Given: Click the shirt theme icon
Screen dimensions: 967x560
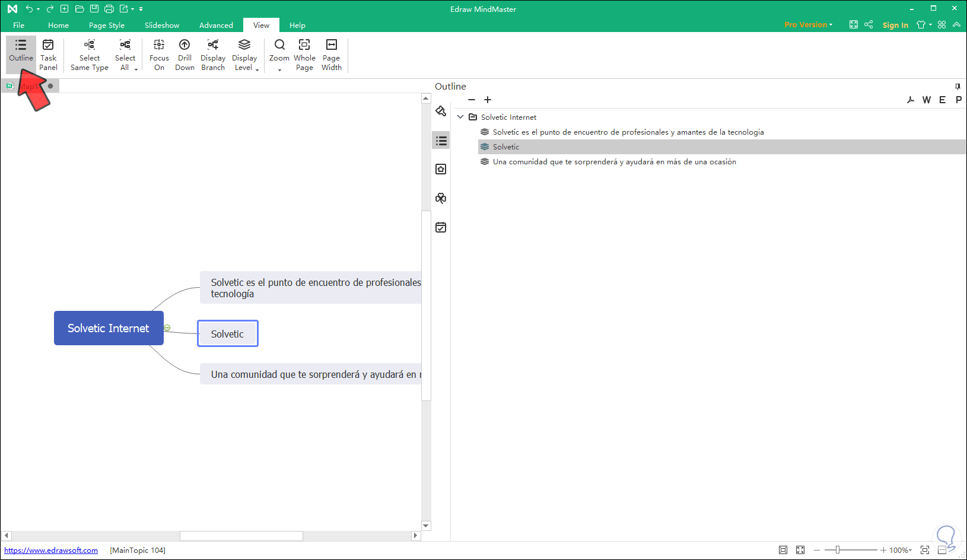Looking at the screenshot, I should click(x=921, y=24).
